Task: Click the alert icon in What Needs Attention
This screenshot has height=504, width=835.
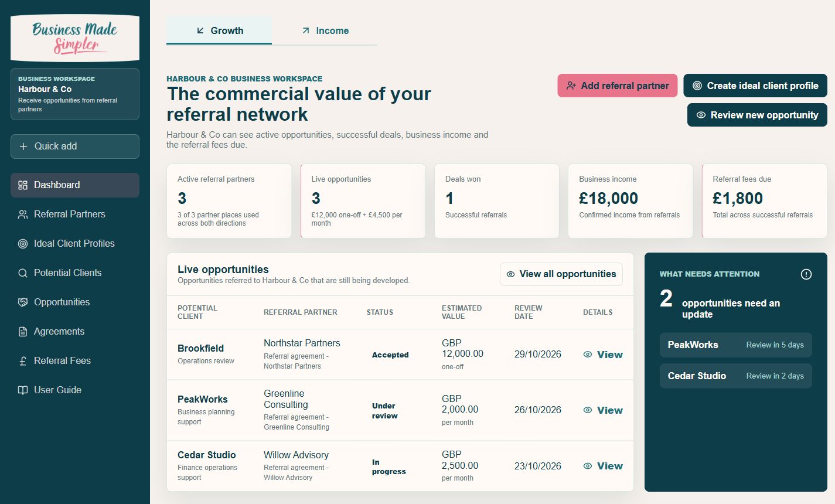Action: (806, 274)
